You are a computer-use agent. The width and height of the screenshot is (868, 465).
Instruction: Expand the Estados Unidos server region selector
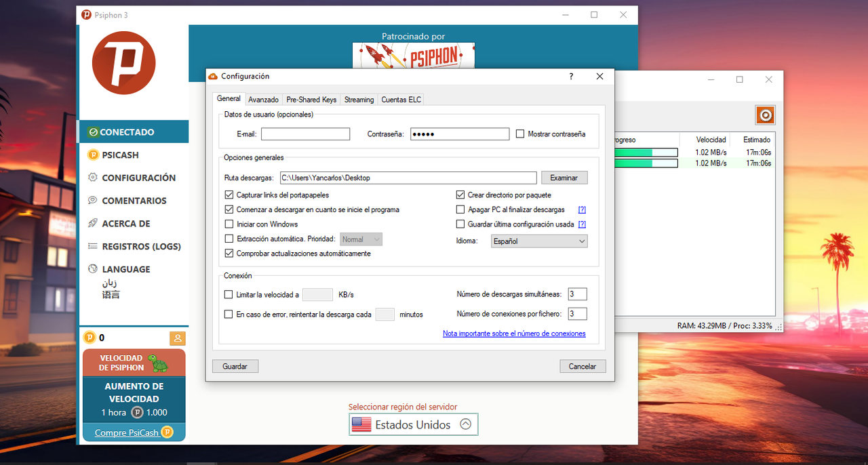click(414, 424)
